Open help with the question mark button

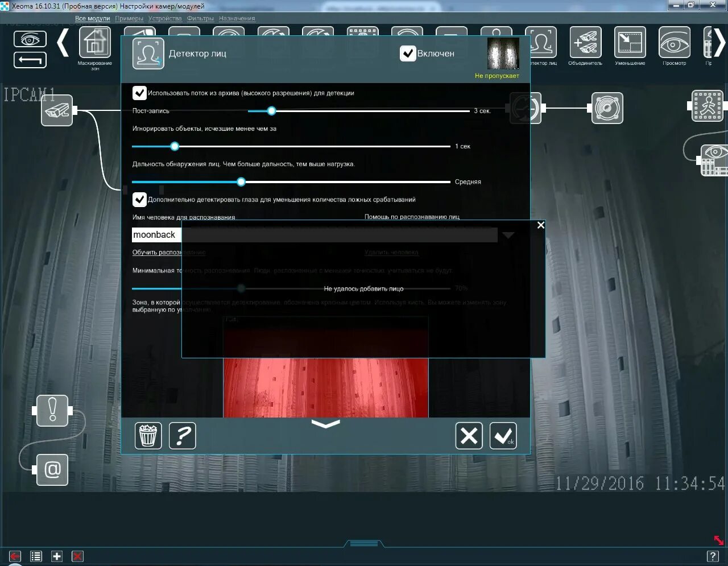click(x=183, y=436)
